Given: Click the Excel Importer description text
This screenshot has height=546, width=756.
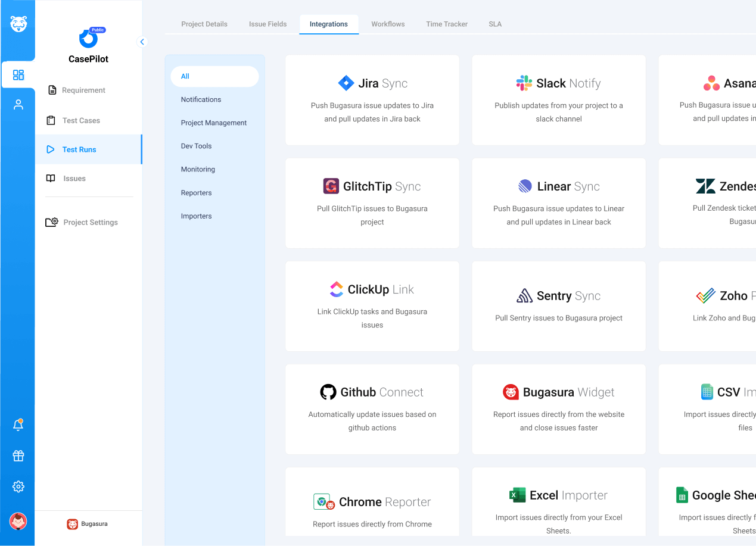Looking at the screenshot, I should (559, 524).
